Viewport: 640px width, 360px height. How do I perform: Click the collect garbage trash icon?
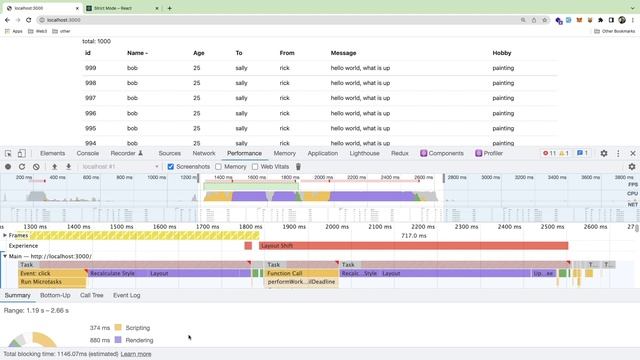point(298,167)
